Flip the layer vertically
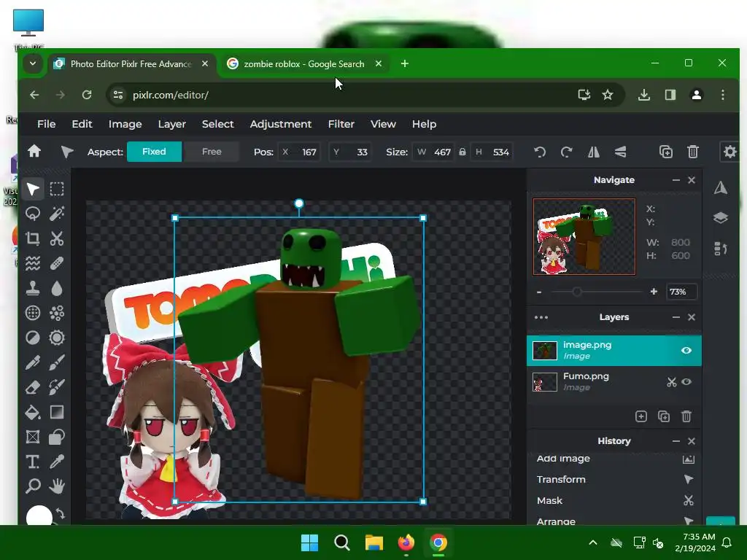The width and height of the screenshot is (747, 560). pos(620,152)
